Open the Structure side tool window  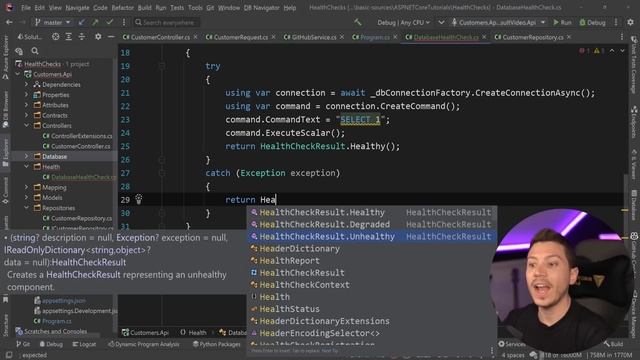point(5,325)
